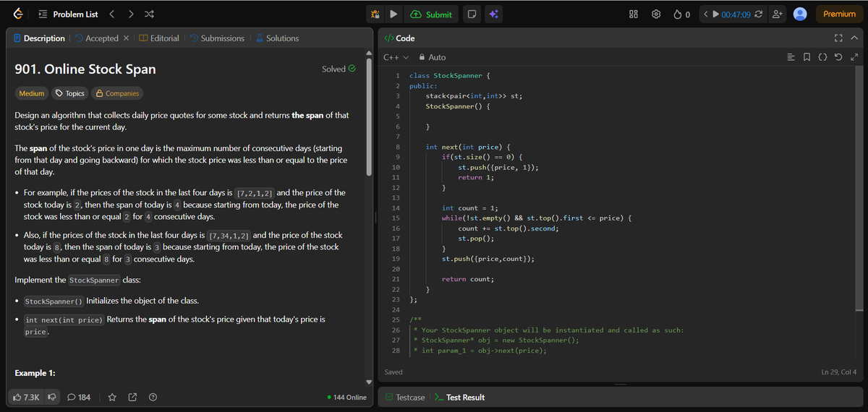Image resolution: width=868 pixels, height=412 pixels.
Task: Open the debugger bug icon
Action: click(x=375, y=14)
